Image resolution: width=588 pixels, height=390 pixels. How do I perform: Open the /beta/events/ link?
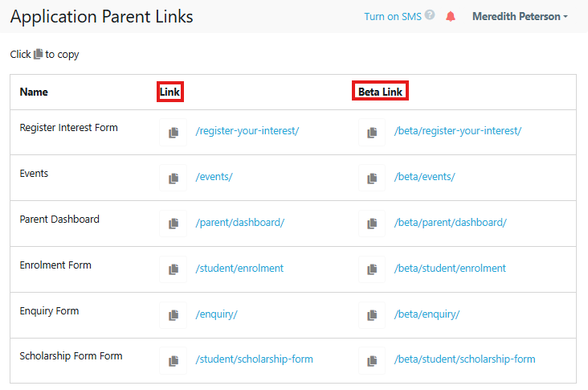[x=424, y=177]
